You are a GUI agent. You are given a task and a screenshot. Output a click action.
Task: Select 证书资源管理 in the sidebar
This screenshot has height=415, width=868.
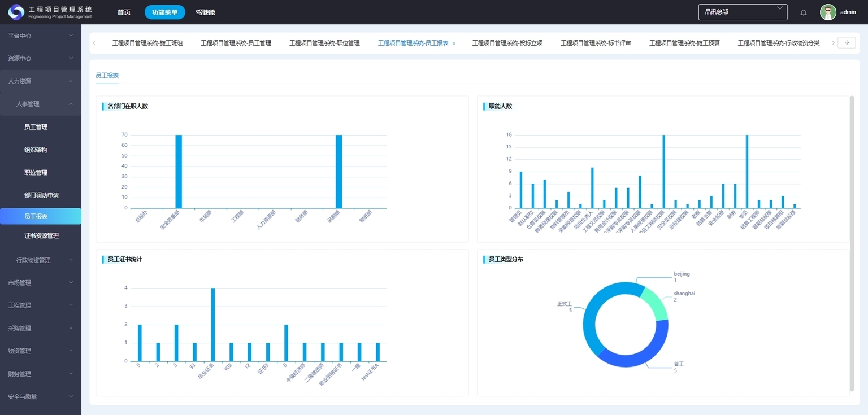pyautogui.click(x=41, y=236)
